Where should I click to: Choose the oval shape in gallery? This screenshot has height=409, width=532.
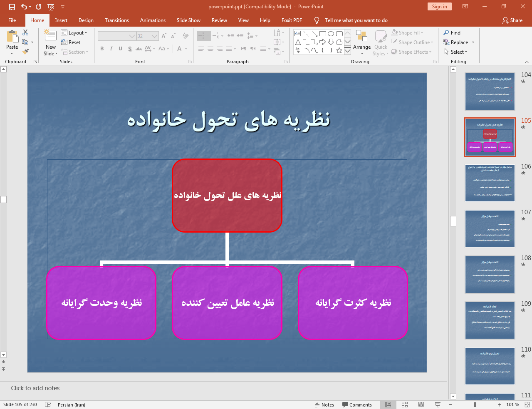coord(331,34)
